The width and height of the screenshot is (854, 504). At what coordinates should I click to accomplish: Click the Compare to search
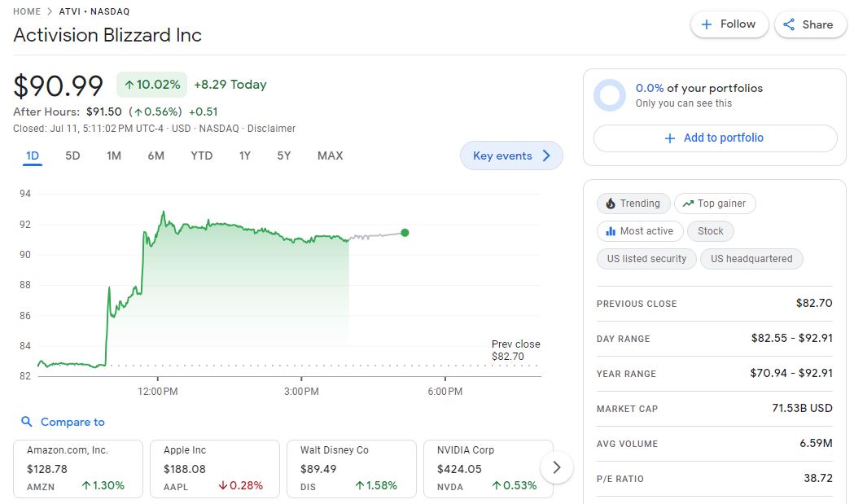click(63, 422)
